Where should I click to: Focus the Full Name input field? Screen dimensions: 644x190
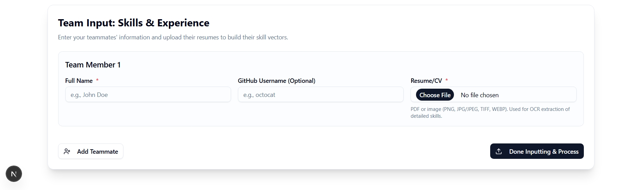[148, 94]
